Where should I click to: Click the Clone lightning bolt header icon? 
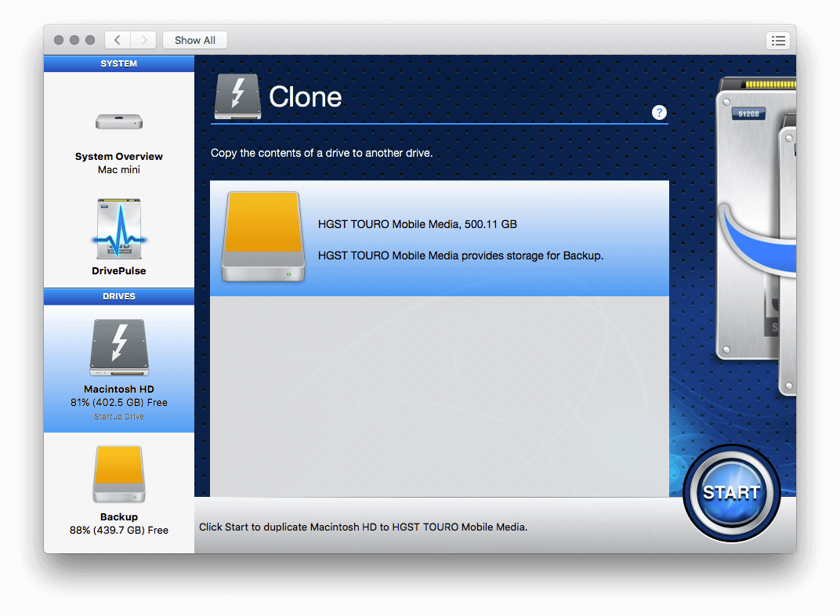(237, 96)
